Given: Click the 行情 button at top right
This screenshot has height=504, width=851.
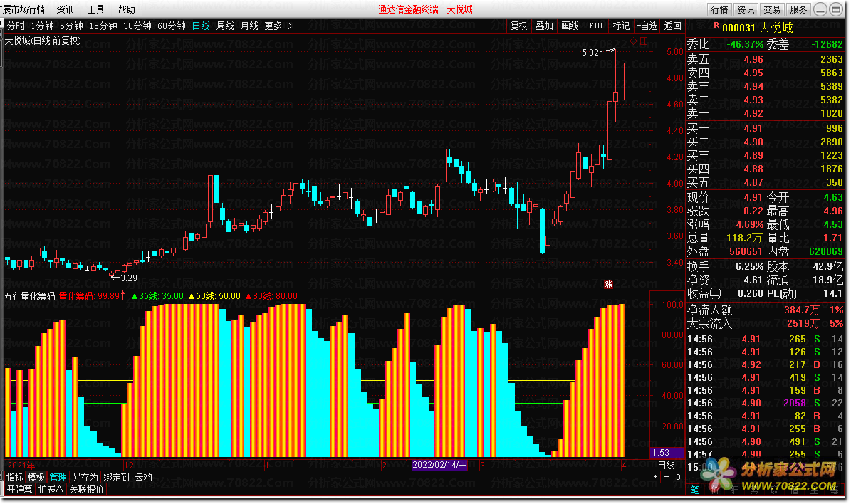Looking at the screenshot, I should pyautogui.click(x=720, y=10).
